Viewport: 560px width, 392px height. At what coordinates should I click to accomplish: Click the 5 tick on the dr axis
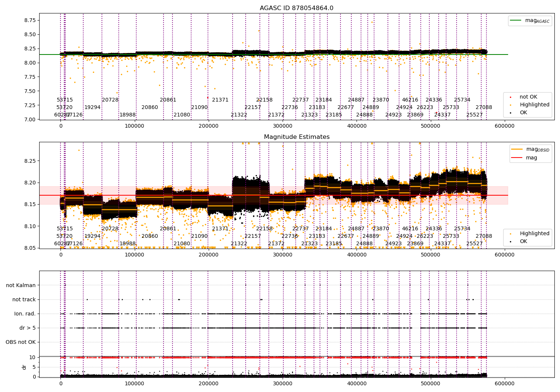(x=34, y=367)
